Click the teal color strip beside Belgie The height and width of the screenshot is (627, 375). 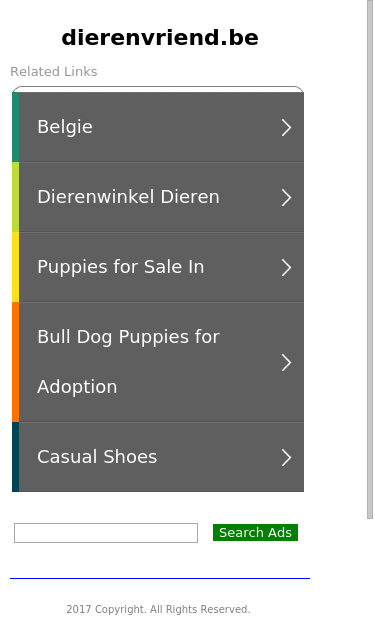[16, 127]
